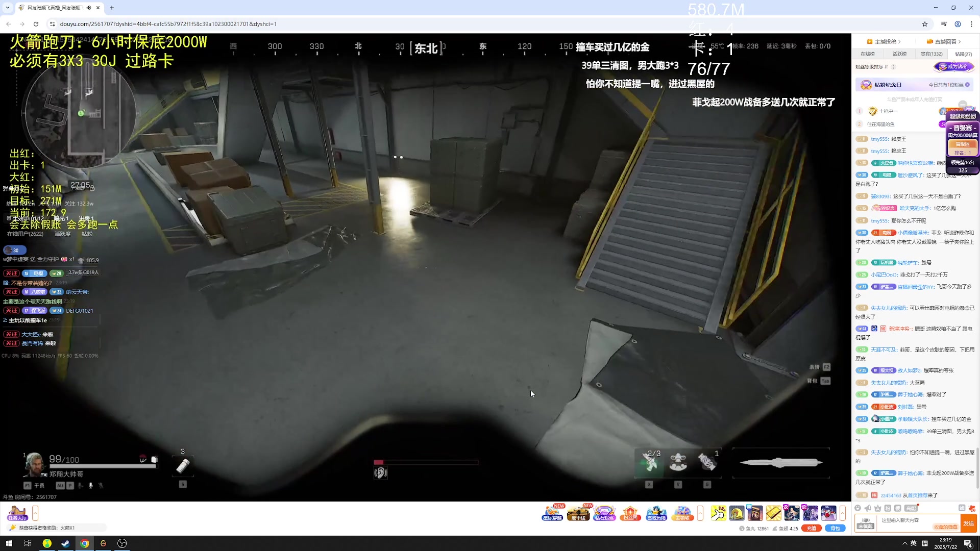The image size is (980, 551).
Task: Open Steam from the taskbar
Action: 65,543
